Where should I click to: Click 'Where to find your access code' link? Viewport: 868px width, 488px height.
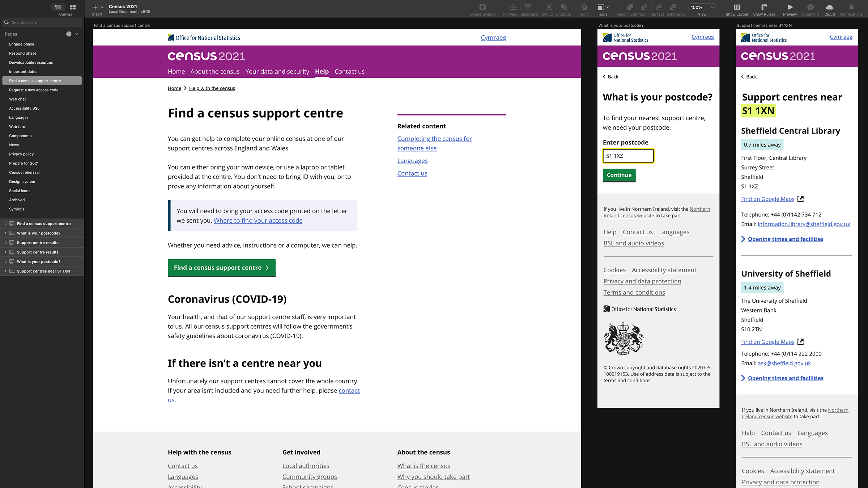click(x=258, y=220)
